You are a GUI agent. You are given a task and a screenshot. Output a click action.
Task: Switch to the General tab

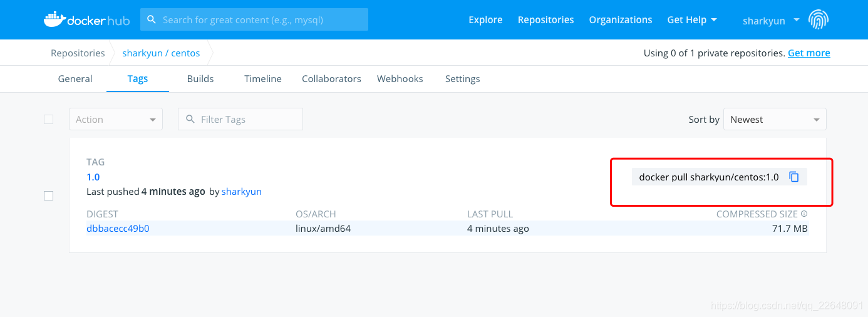(75, 79)
